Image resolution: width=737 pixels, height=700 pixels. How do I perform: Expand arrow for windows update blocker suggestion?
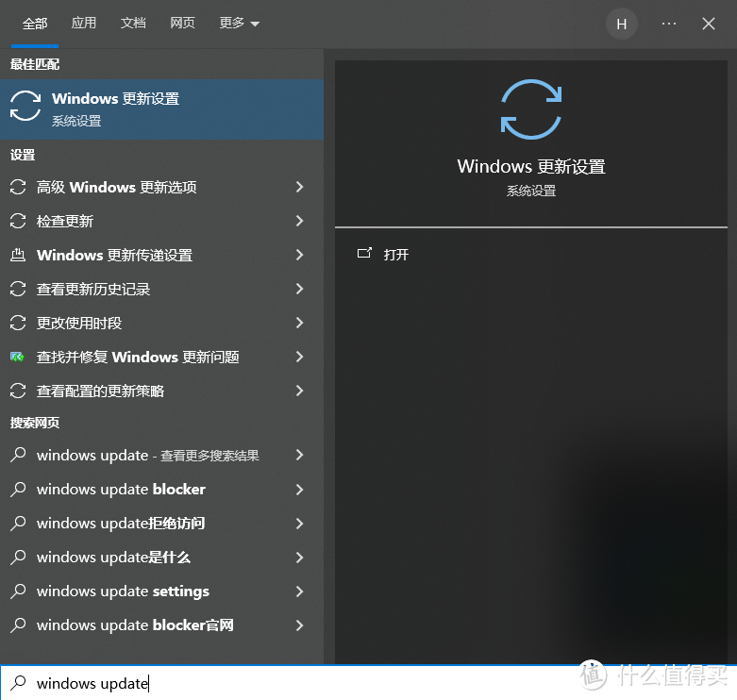click(x=299, y=490)
